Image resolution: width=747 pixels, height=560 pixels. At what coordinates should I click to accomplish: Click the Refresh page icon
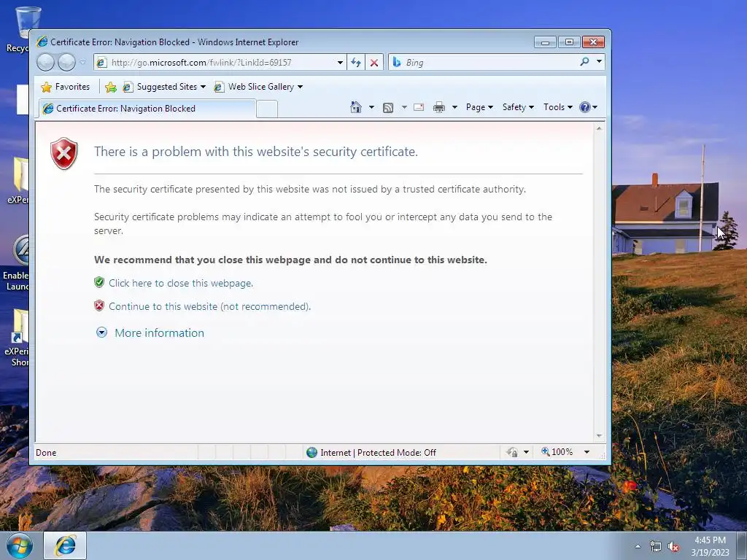pos(356,63)
